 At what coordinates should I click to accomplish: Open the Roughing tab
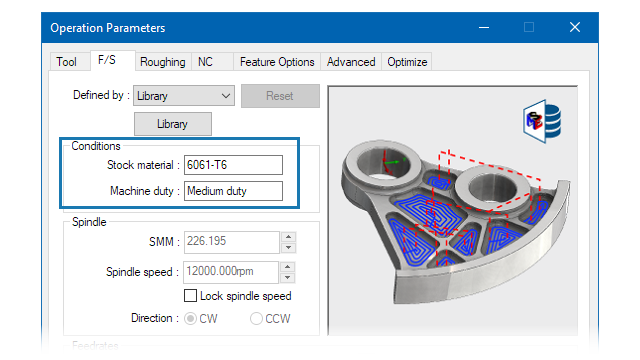(162, 62)
